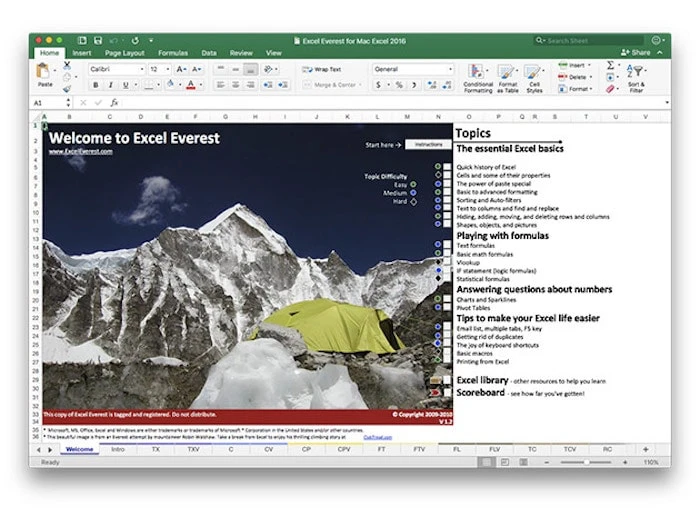Screen dimensions: 700x526
Task: Click the Bottom Align icon
Action: (x=251, y=69)
